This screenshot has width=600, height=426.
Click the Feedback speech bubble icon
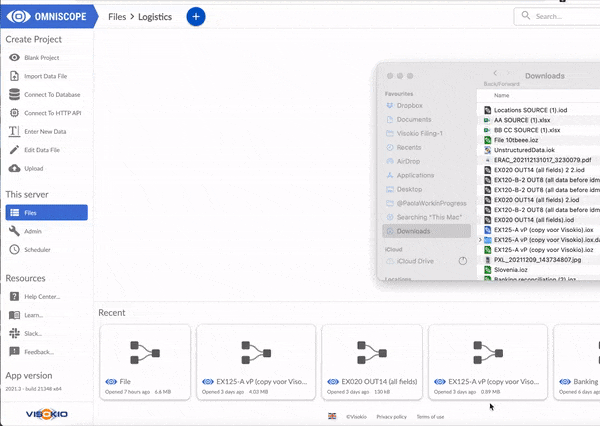click(15, 351)
